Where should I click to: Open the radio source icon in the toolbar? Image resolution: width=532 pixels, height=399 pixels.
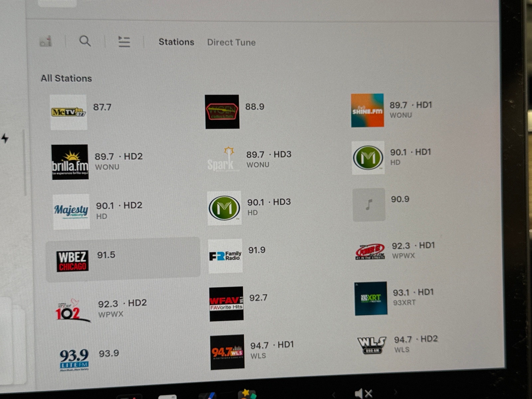click(46, 41)
